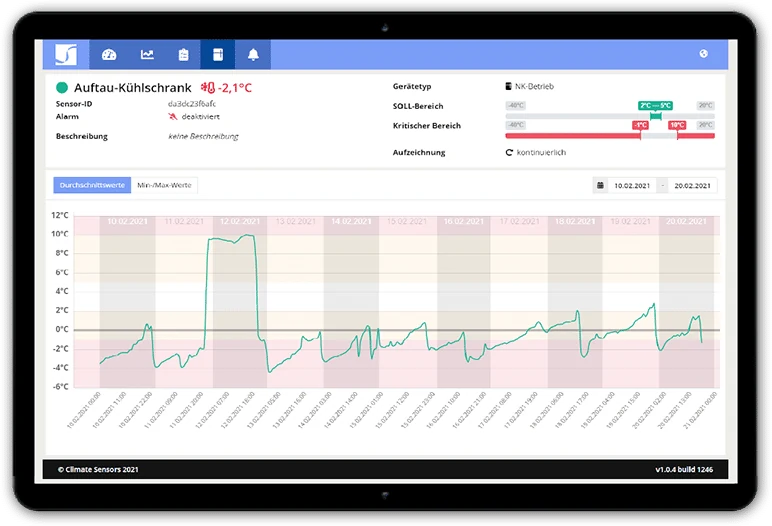This screenshot has width=772, height=526.
Task: Click the -6°C y-axis label
Action: (61, 387)
